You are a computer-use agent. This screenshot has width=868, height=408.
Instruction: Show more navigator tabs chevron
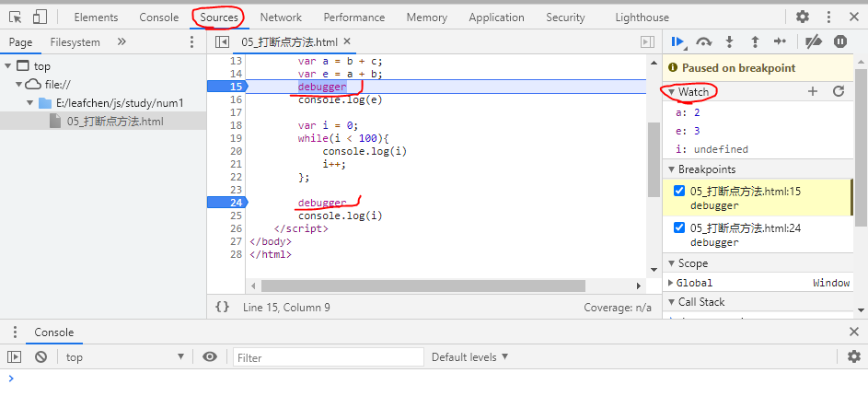click(x=122, y=42)
